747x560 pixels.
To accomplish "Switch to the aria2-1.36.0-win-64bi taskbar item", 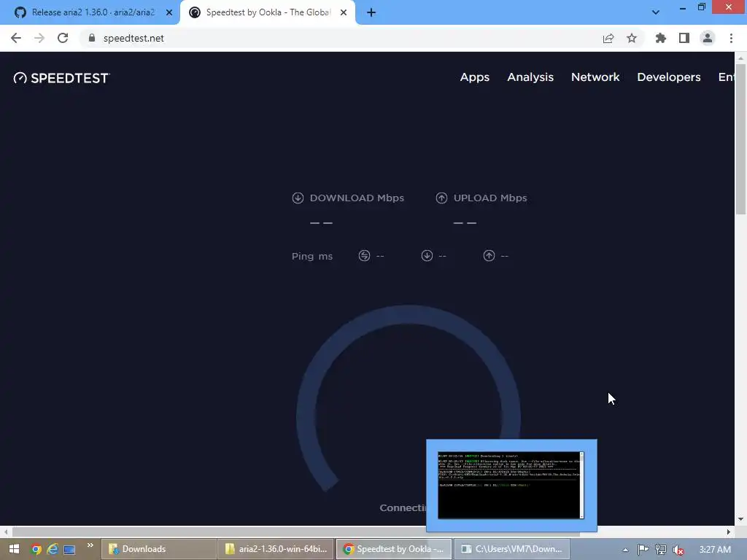I will (x=276, y=549).
